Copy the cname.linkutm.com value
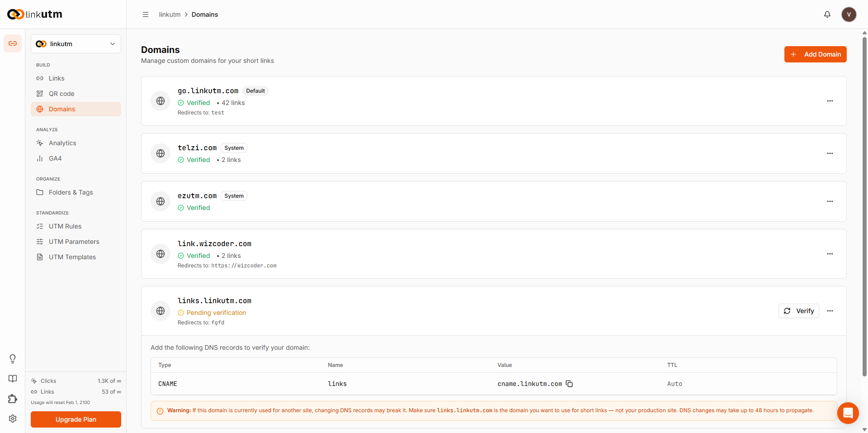868x433 pixels. click(569, 384)
